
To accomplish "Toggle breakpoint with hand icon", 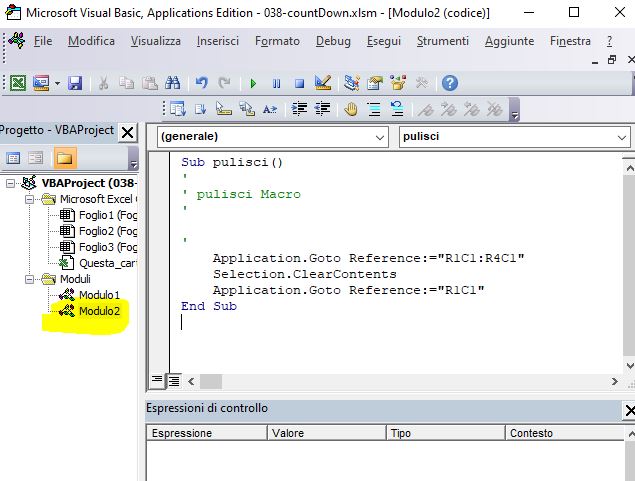I will tap(351, 109).
